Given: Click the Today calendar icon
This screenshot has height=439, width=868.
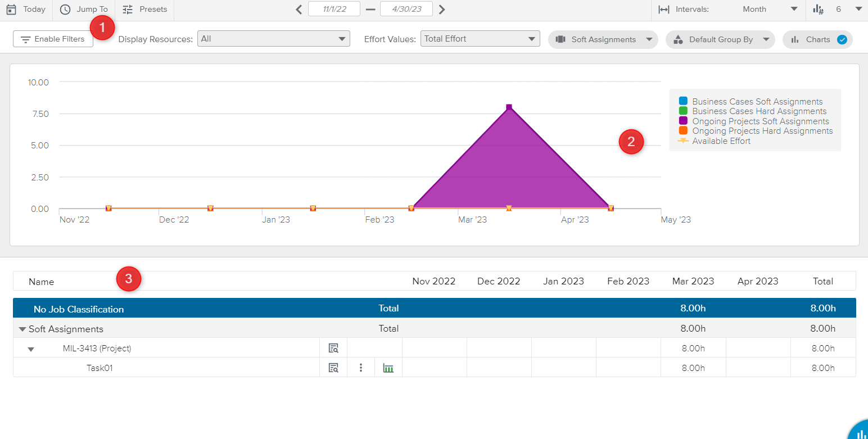Looking at the screenshot, I should (x=11, y=10).
